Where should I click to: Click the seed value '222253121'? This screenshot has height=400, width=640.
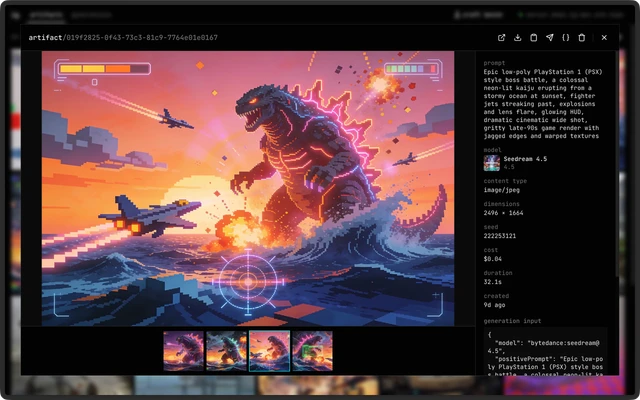tap(500, 236)
